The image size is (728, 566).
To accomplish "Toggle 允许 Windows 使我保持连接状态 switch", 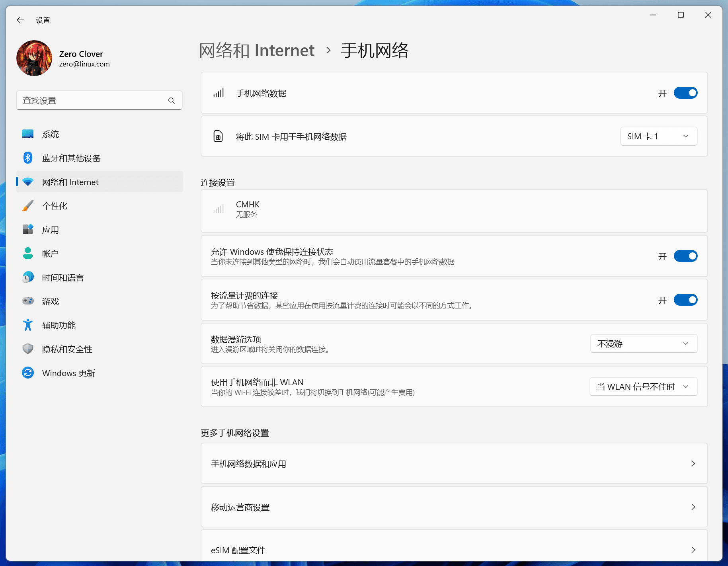I will coord(685,256).
